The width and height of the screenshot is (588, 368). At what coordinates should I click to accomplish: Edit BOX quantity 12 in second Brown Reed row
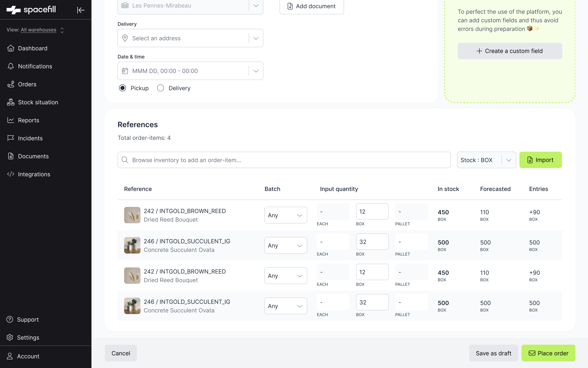(x=372, y=272)
